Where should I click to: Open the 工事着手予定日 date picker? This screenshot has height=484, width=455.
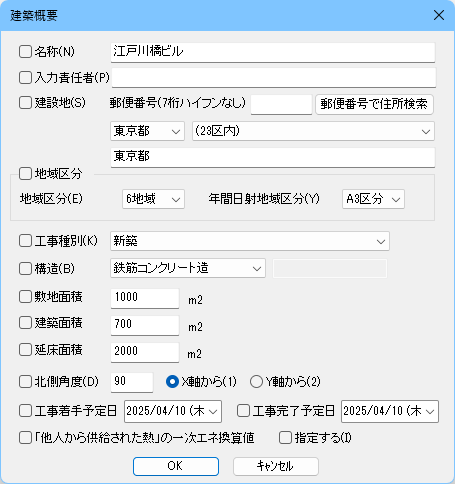click(173, 411)
